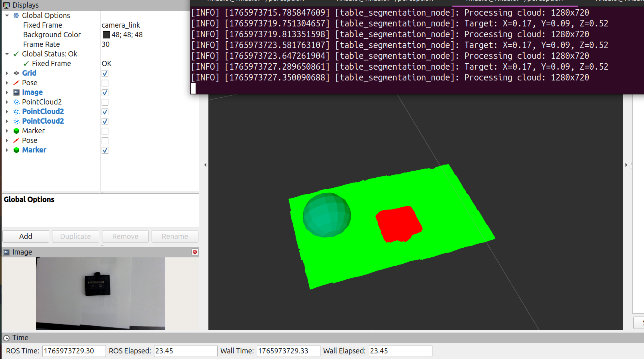The image size is (644, 359).
Task: Click the teal sphere marker in 3D view
Action: coord(327,215)
